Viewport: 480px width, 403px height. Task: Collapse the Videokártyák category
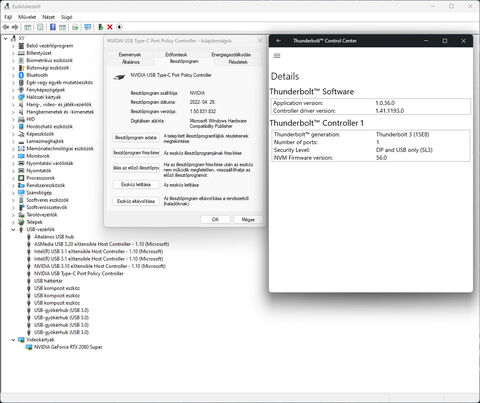point(13,340)
